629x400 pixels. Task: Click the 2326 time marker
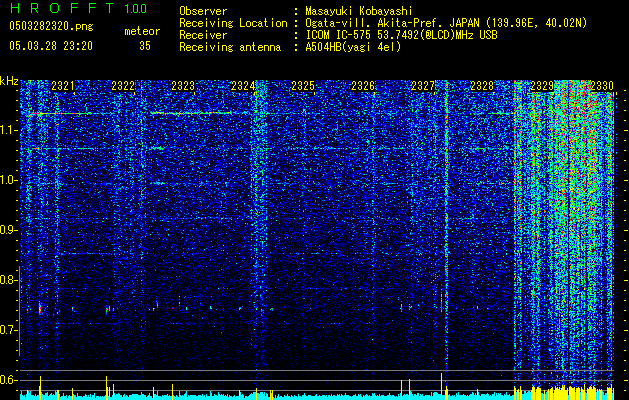[x=363, y=85]
